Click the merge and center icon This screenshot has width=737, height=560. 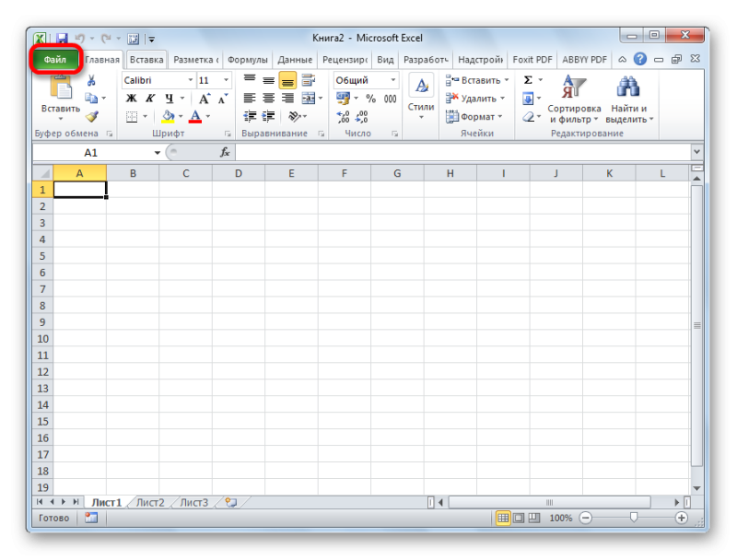(x=309, y=99)
